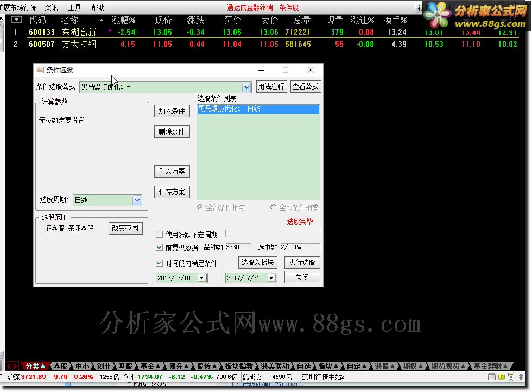Toggle 使用涨跌不定周期 checkbox
Viewport: 532px width, 392px height.
tap(159, 234)
